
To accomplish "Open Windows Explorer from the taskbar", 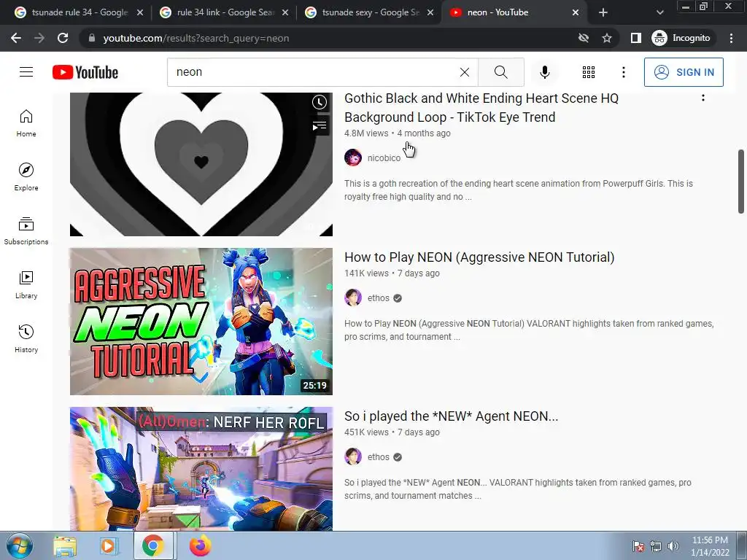I will [x=65, y=546].
